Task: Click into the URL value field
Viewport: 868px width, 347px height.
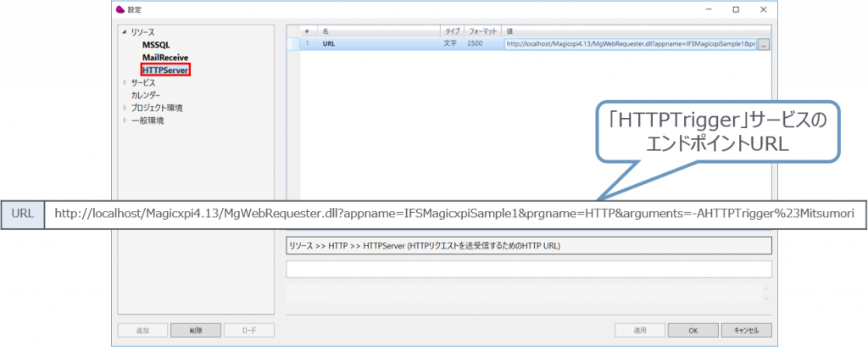Action: click(x=629, y=43)
